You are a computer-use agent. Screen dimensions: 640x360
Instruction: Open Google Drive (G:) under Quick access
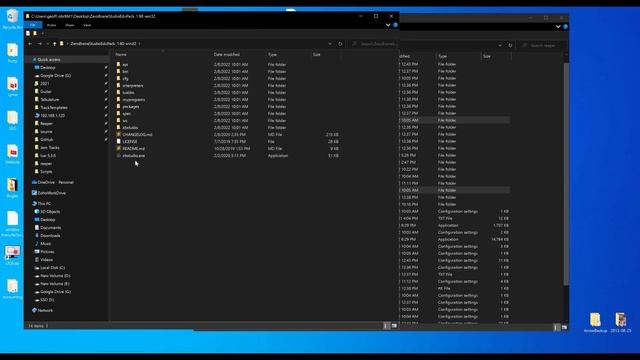(x=55, y=76)
